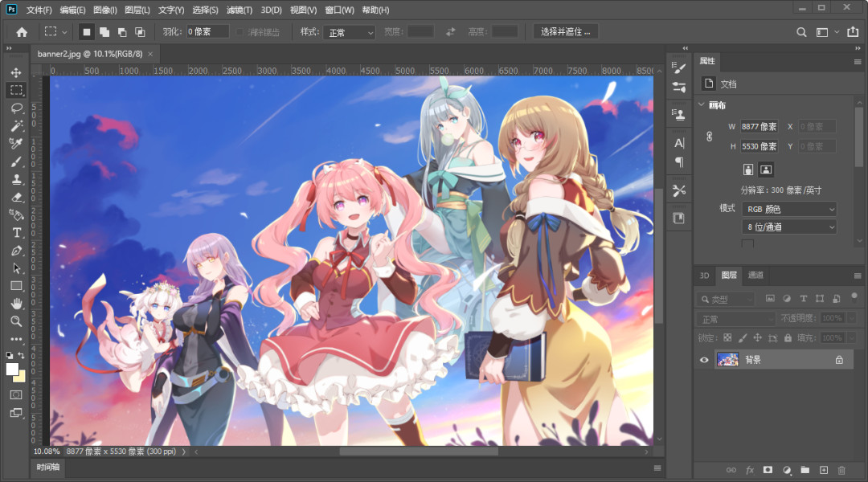
Task: Switch to the 通道 tab
Action: [755, 275]
